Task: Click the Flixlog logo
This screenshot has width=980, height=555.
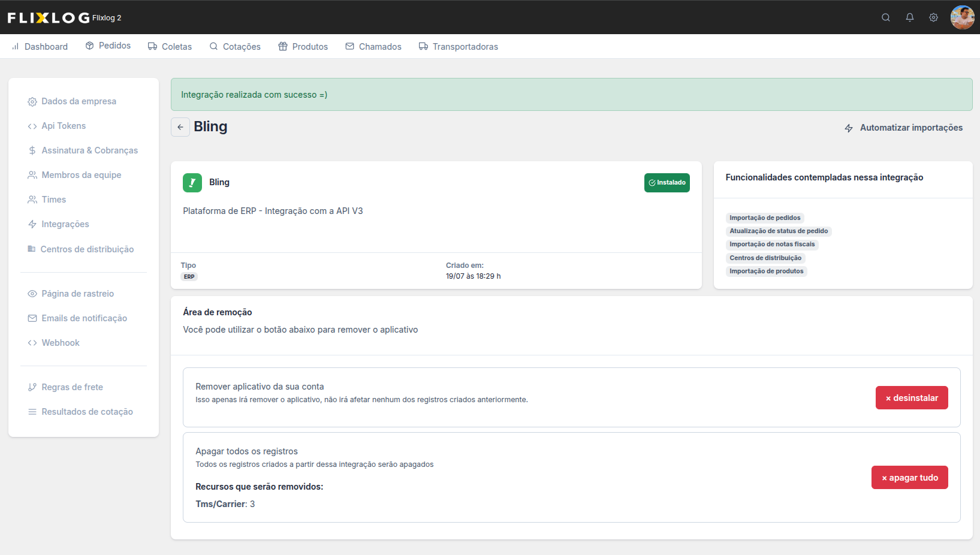Action: tap(49, 18)
